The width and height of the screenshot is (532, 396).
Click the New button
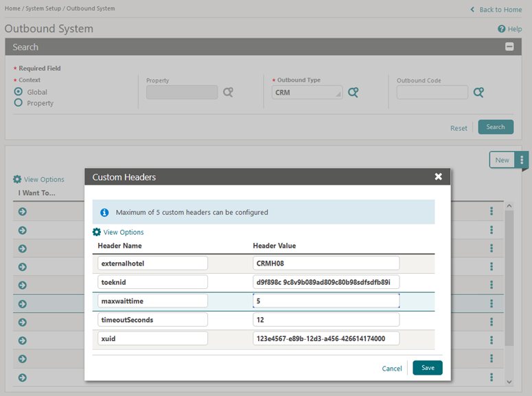pyautogui.click(x=502, y=160)
